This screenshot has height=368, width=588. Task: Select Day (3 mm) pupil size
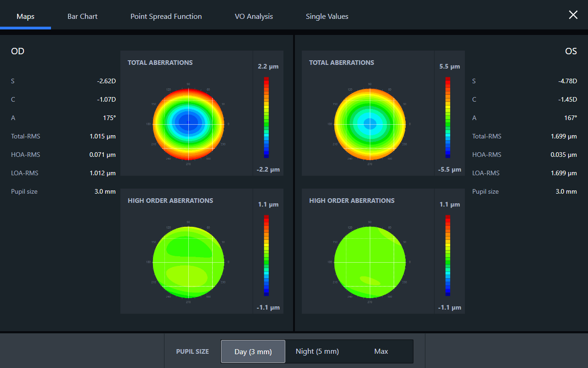click(253, 351)
